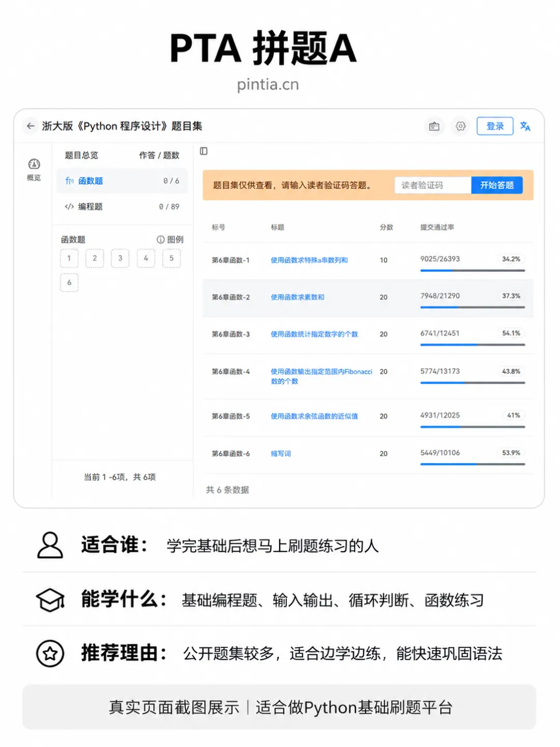
Task: Click submission count 9025/26393
Action: click(x=440, y=259)
